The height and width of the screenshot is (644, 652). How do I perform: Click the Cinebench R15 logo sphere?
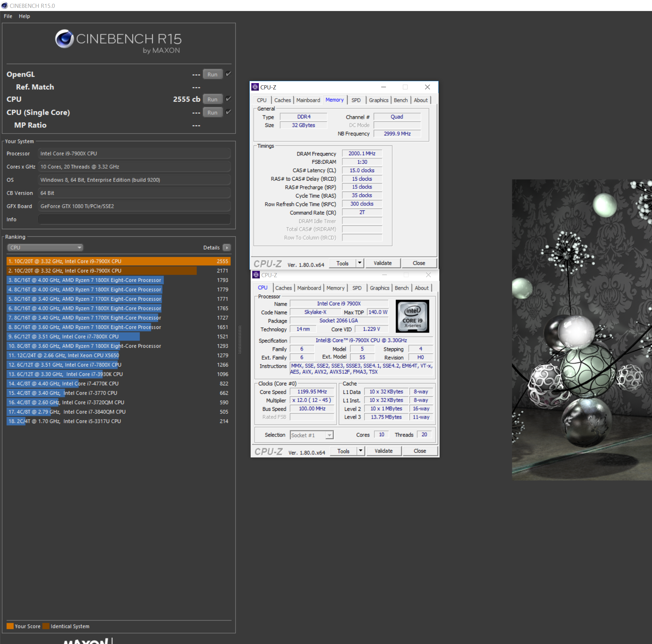pos(64,39)
